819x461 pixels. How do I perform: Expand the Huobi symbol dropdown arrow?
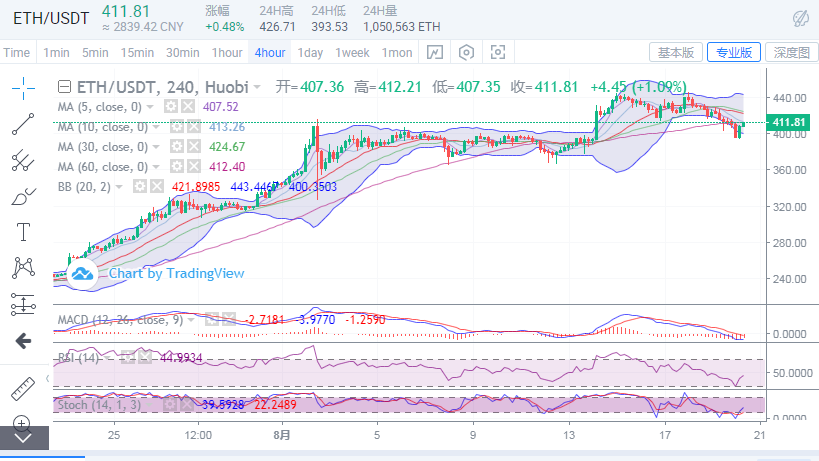click(257, 87)
